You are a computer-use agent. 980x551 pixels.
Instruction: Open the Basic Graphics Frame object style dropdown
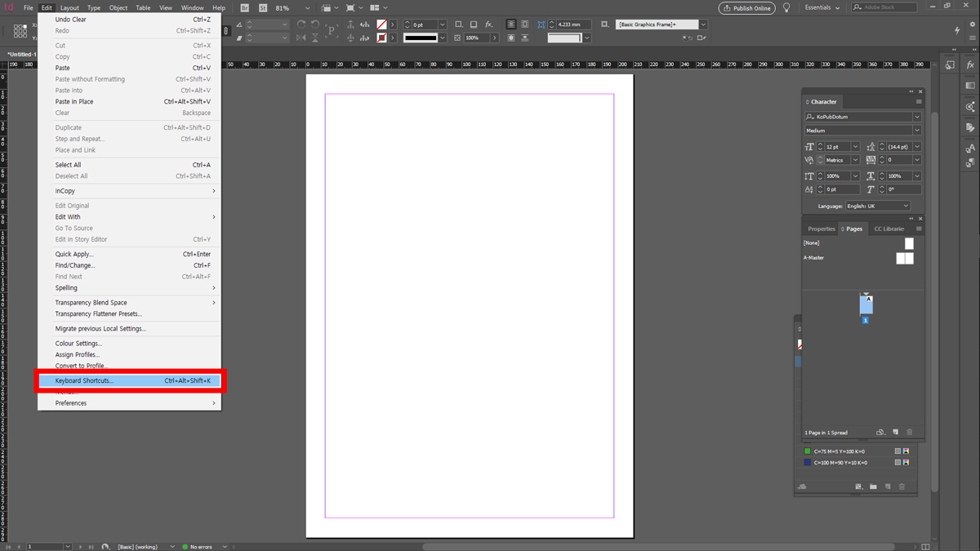point(703,24)
